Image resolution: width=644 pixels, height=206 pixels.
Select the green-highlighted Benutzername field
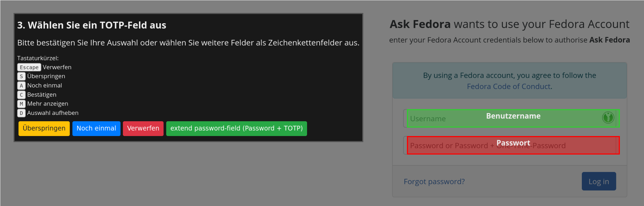pos(513,118)
